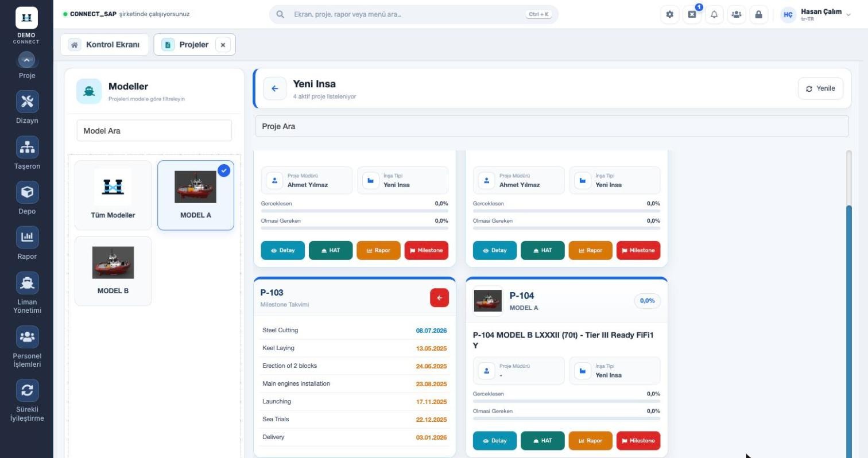Viewport: 868px width, 458px height.
Task: Open the Dizayn sidebar module
Action: click(27, 107)
